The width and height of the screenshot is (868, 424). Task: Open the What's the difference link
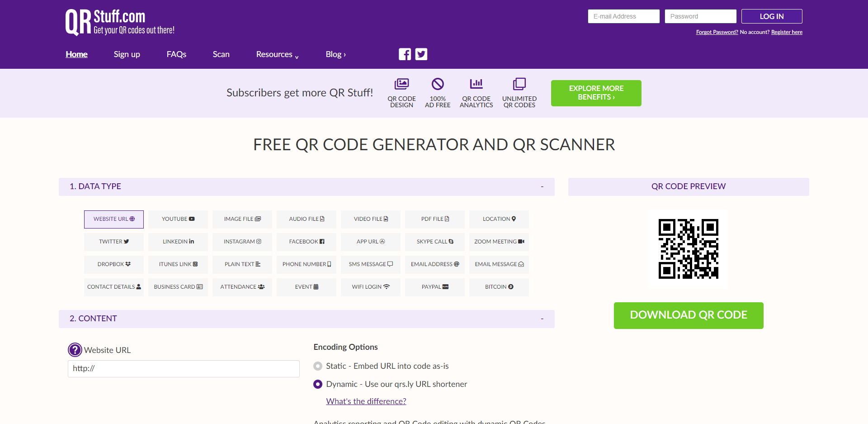pyautogui.click(x=366, y=401)
